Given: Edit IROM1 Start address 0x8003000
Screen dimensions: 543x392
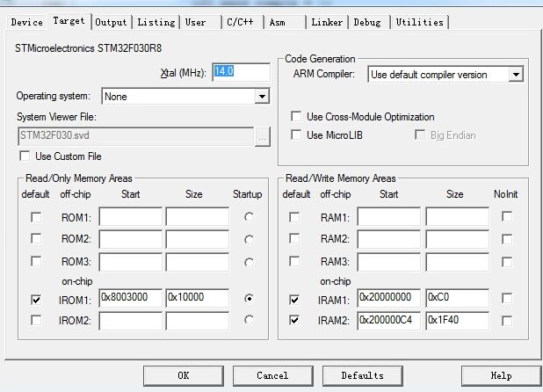Looking at the screenshot, I should point(130,298).
